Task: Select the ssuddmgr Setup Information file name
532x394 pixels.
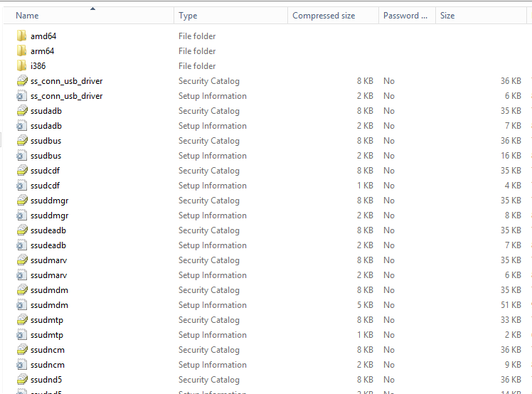Action: coord(49,215)
